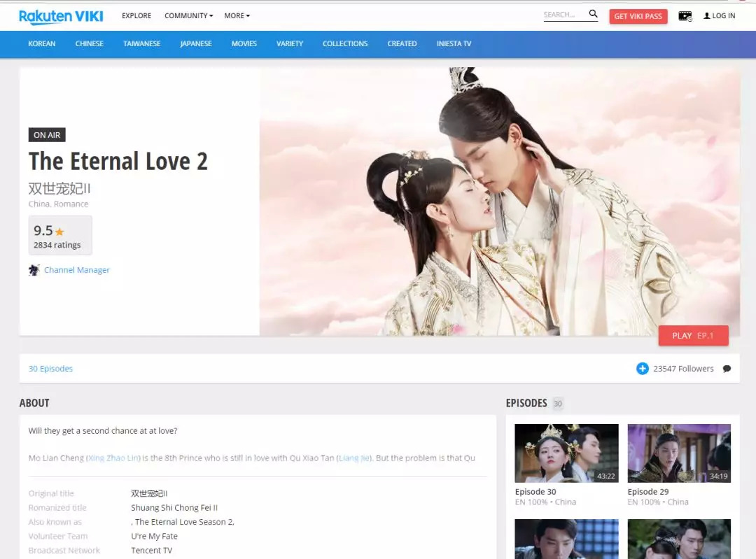
Task: Click the Episode 30 title link
Action: click(535, 492)
